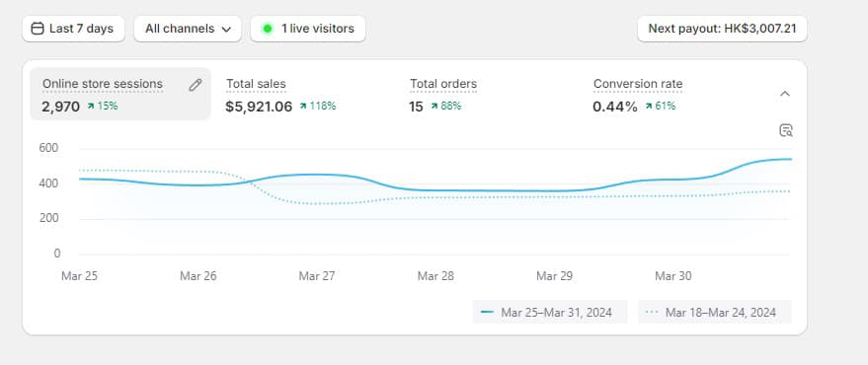Image resolution: width=868 pixels, height=365 pixels.
Task: Select the Online store sessions metric tab
Action: click(x=120, y=94)
